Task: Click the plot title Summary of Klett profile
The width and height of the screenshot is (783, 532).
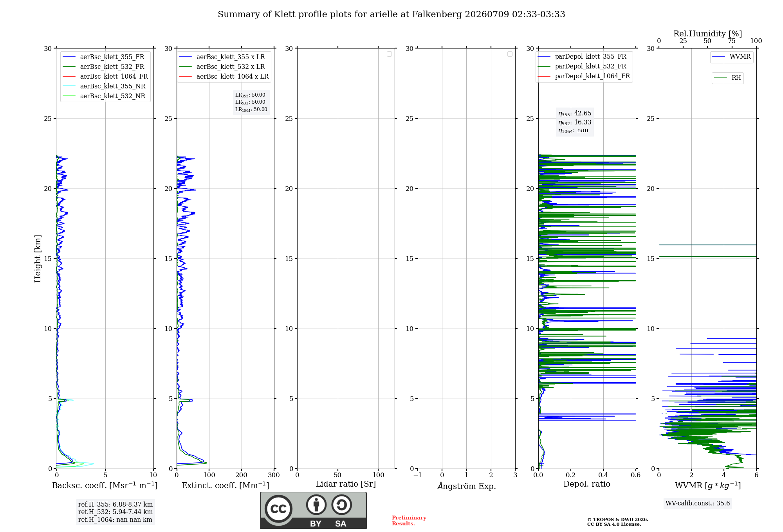Action: coord(391,14)
